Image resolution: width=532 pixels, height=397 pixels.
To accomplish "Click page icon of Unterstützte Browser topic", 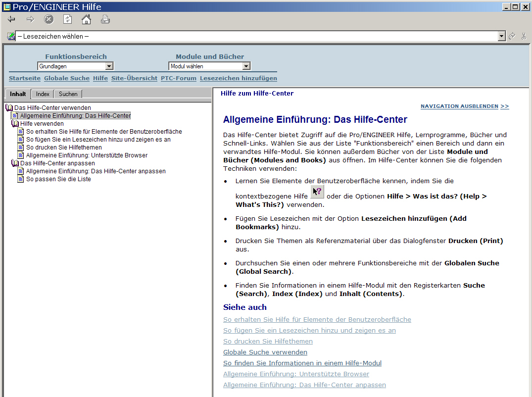I will pos(21,155).
